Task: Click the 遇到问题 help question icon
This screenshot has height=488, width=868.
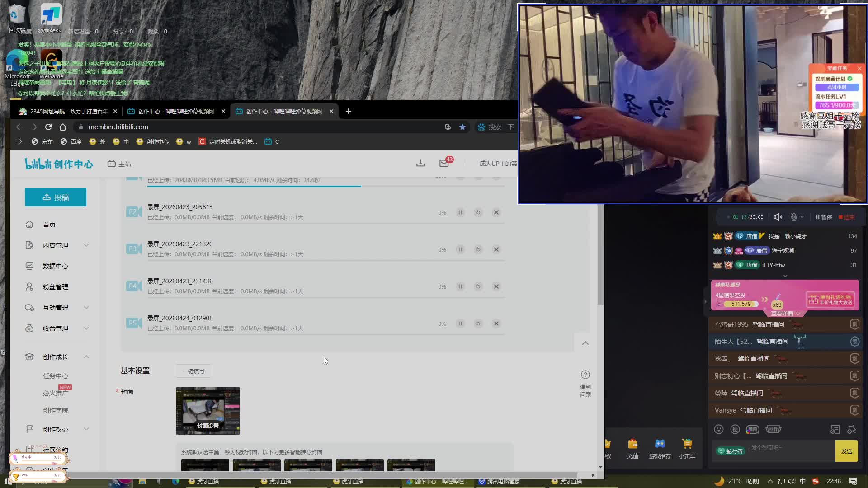Action: click(x=585, y=375)
